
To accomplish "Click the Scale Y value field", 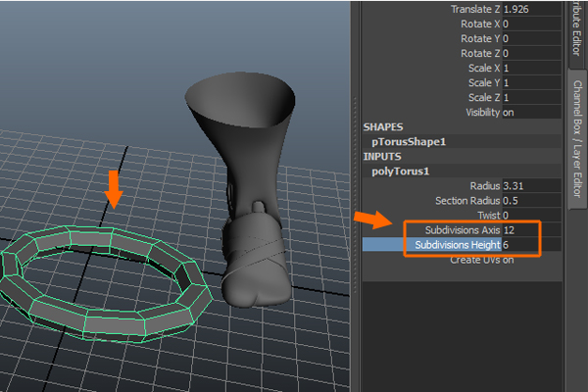I will point(531,83).
